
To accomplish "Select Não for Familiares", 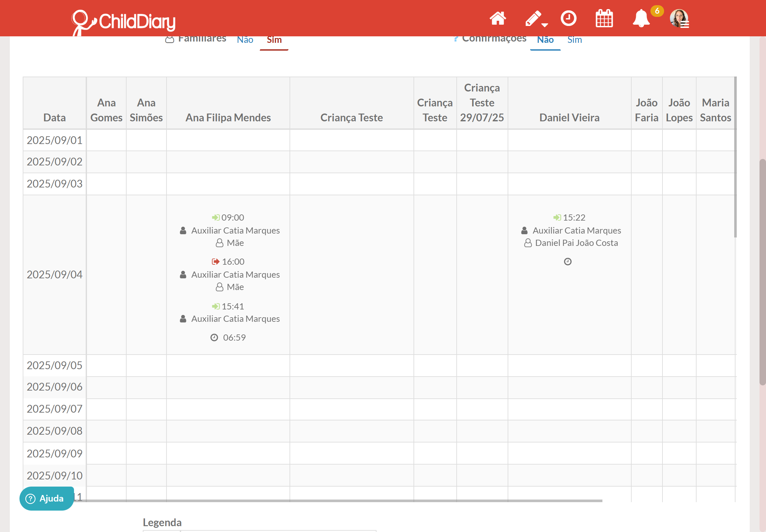I will coord(245,40).
